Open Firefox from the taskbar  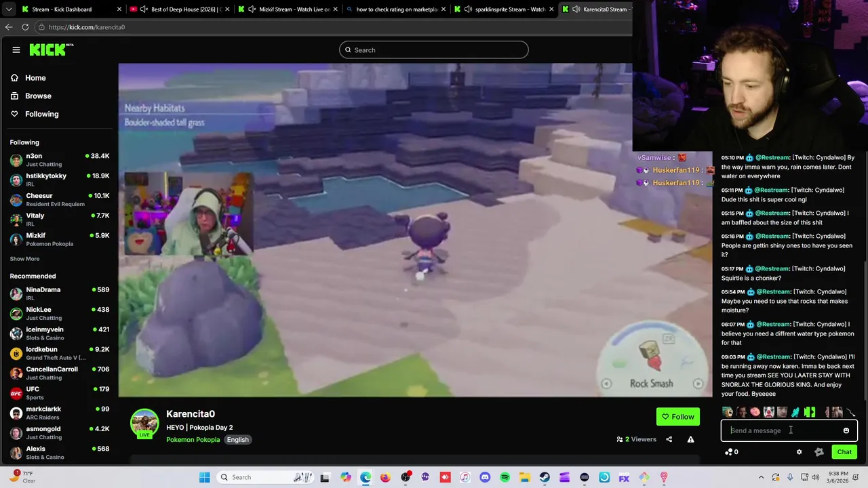385,477
